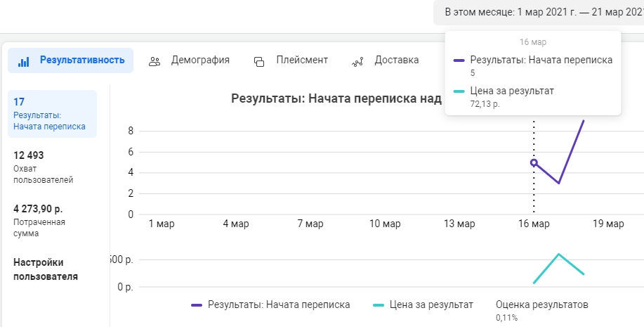This screenshot has width=644, height=327.
Task: Select the 4 273,90 р. Потраченная сумма metric
Action: pos(39,221)
